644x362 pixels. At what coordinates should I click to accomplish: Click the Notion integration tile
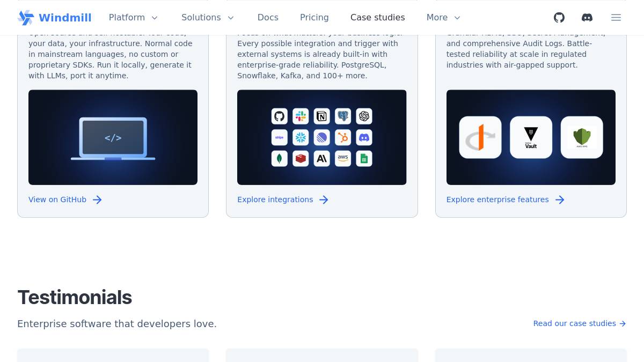click(321, 116)
